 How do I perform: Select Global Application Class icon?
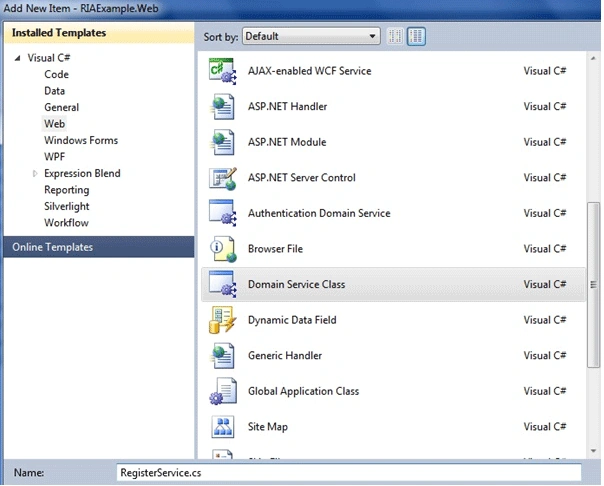tap(223, 391)
